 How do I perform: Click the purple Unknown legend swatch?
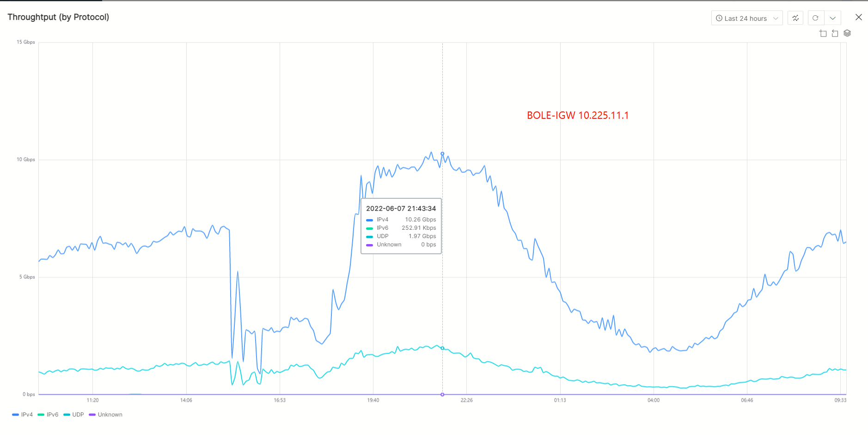[92, 415]
